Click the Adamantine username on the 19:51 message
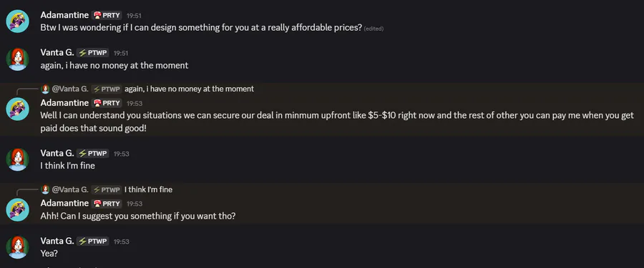The image size is (644, 268). click(64, 15)
